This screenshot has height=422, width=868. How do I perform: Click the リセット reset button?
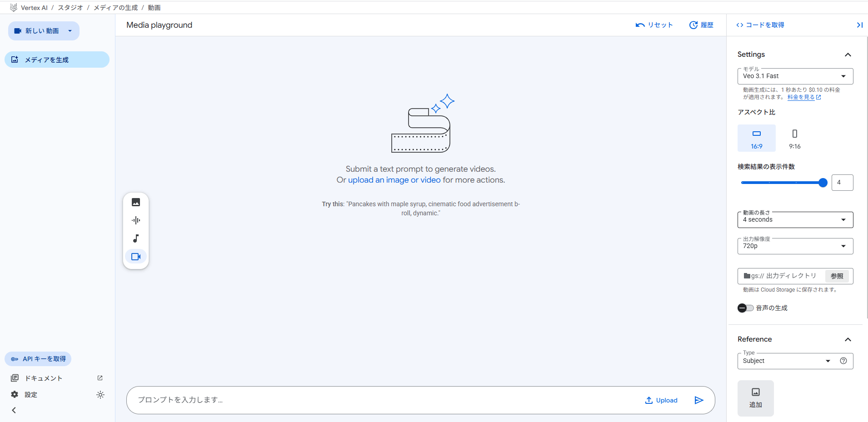[x=654, y=25]
